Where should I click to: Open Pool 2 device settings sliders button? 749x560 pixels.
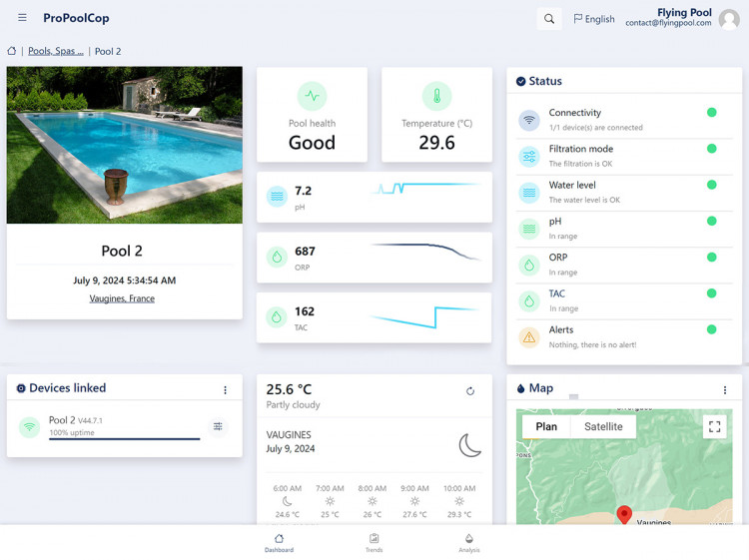click(218, 426)
